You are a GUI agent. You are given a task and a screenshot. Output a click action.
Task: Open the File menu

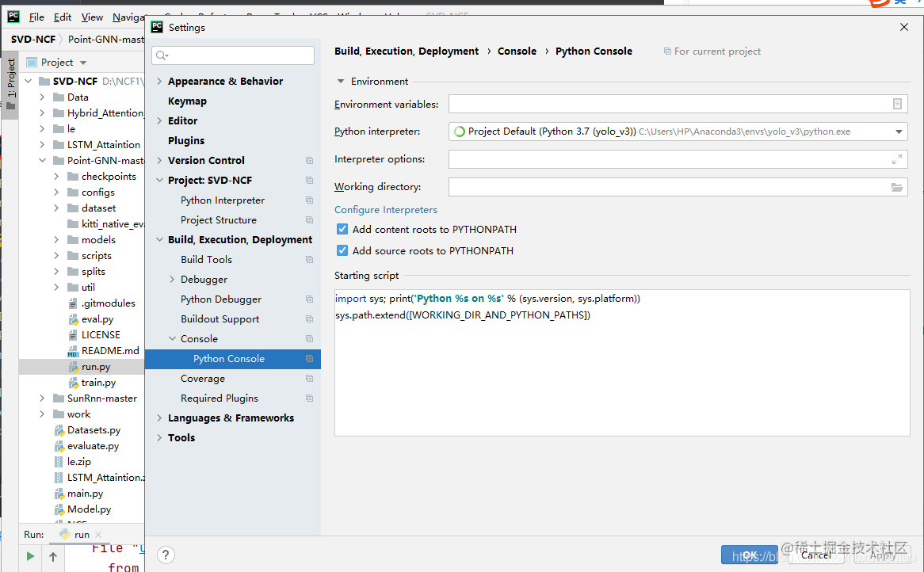pos(36,16)
